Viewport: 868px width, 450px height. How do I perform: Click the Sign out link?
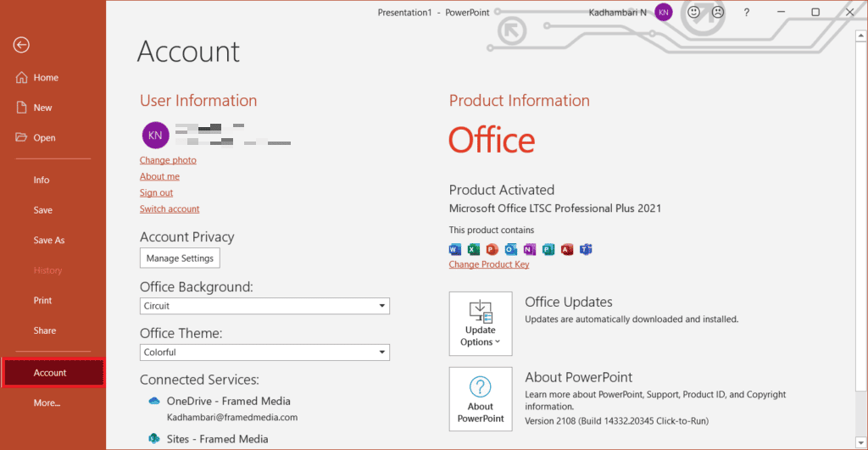tap(156, 192)
